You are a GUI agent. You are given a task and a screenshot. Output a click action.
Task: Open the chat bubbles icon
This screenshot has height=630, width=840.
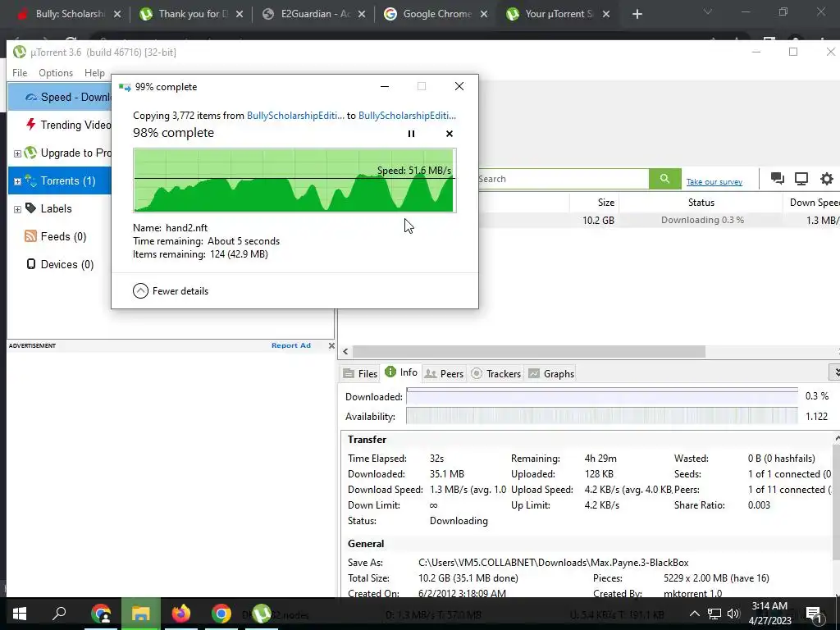[x=778, y=178]
